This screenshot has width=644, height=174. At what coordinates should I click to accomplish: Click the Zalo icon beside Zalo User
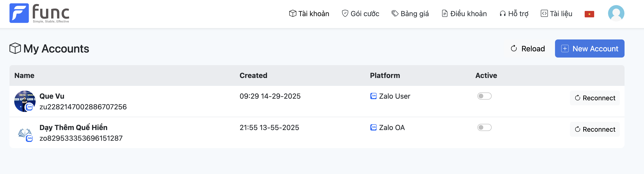[x=373, y=96]
